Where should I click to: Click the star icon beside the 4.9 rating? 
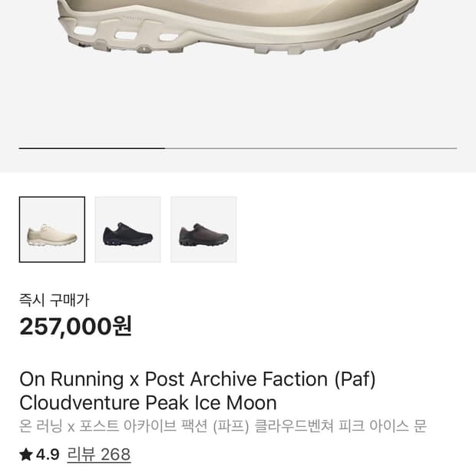point(26,455)
